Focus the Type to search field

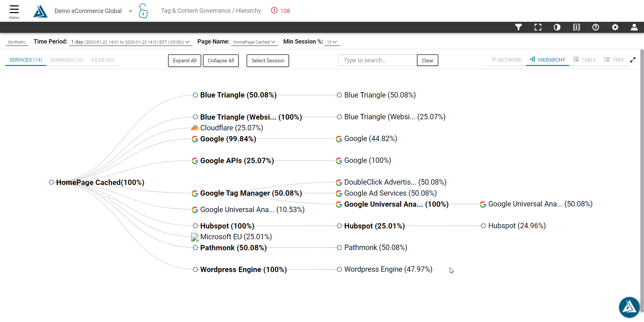[x=378, y=60]
